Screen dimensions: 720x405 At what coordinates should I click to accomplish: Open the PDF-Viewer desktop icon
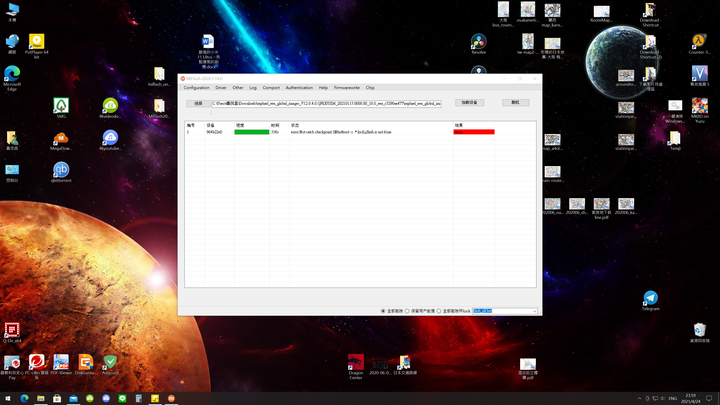click(x=61, y=365)
